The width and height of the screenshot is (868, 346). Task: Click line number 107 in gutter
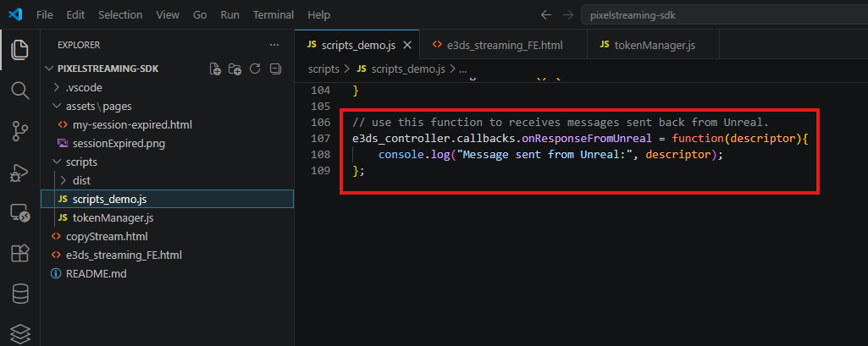pyautogui.click(x=321, y=139)
